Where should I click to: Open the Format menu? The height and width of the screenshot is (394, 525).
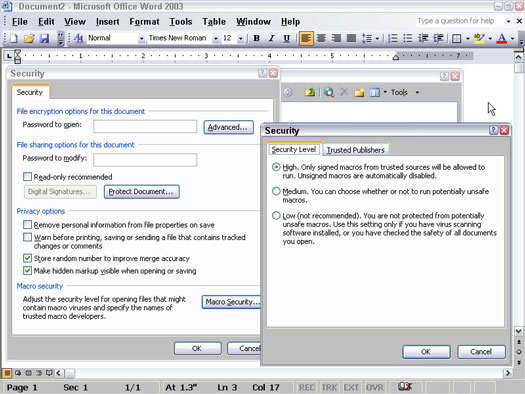(x=144, y=22)
